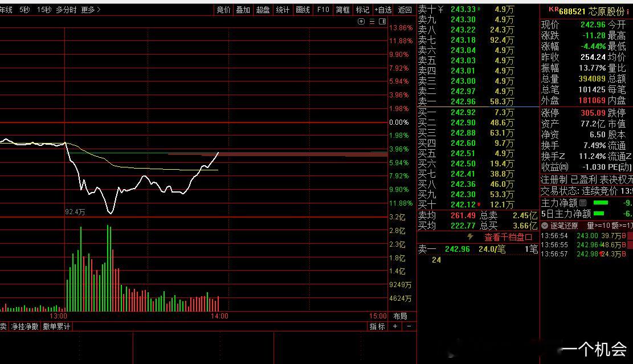
Task: Activate the 画线 drawing tool
Action: pyautogui.click(x=303, y=10)
